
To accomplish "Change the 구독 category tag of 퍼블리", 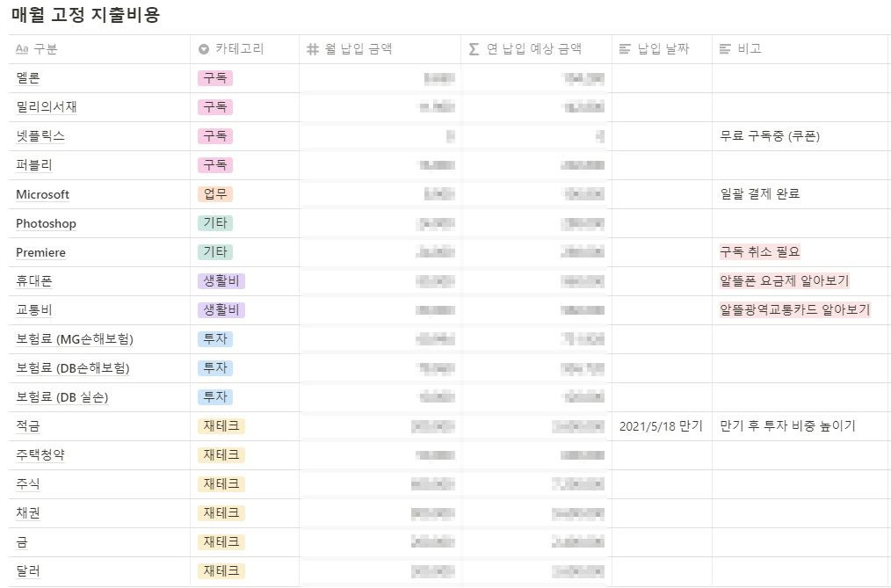I will click(215, 164).
